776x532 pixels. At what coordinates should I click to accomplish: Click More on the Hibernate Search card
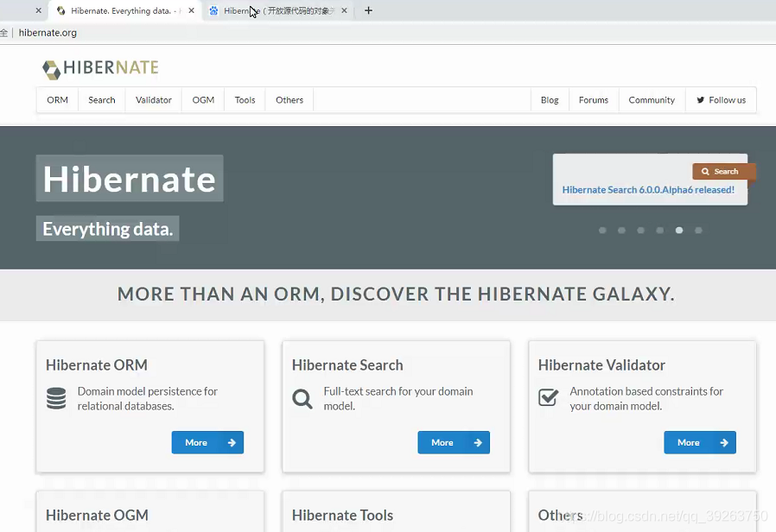[454, 442]
